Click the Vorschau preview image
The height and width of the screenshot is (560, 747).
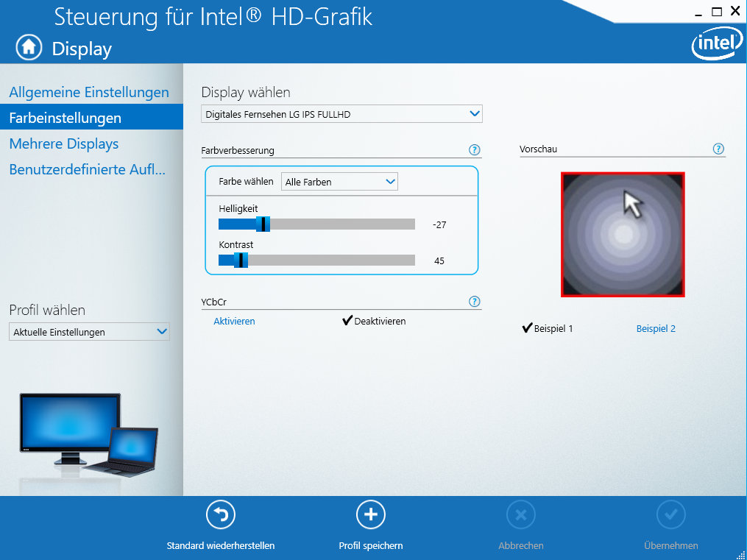(623, 235)
